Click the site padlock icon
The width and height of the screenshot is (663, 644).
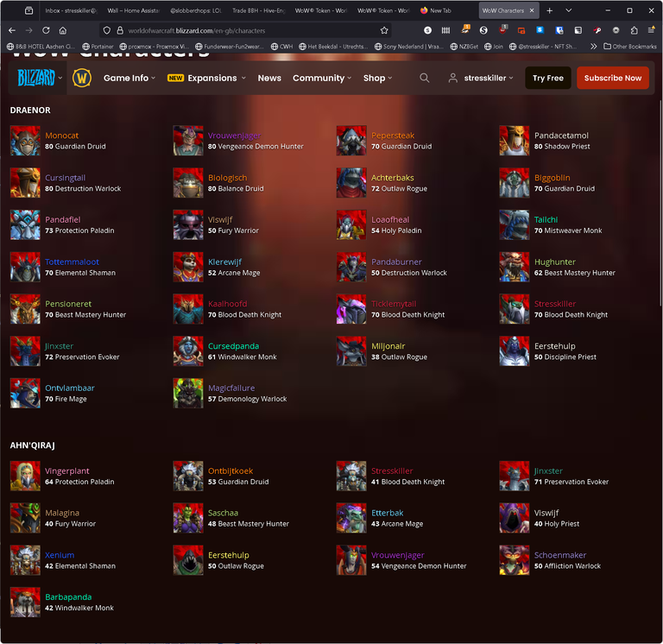click(x=120, y=30)
